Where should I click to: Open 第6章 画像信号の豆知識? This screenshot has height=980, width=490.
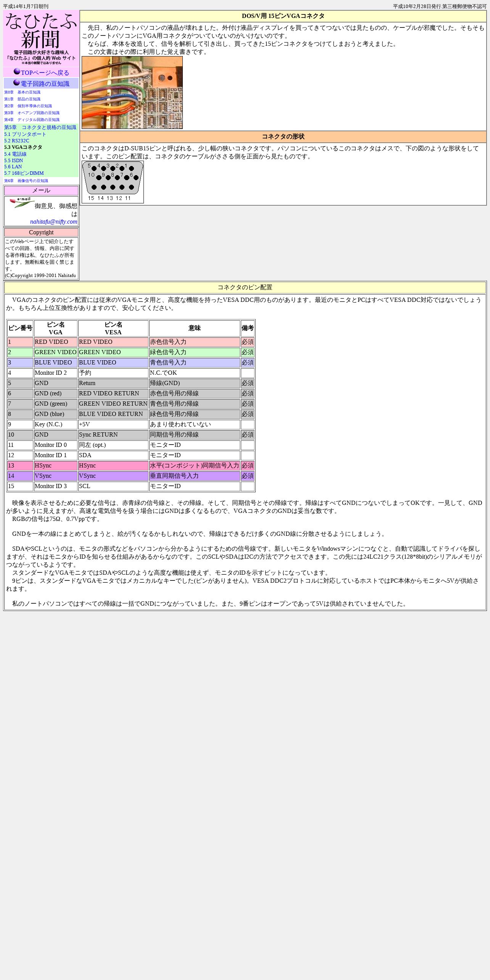26,181
